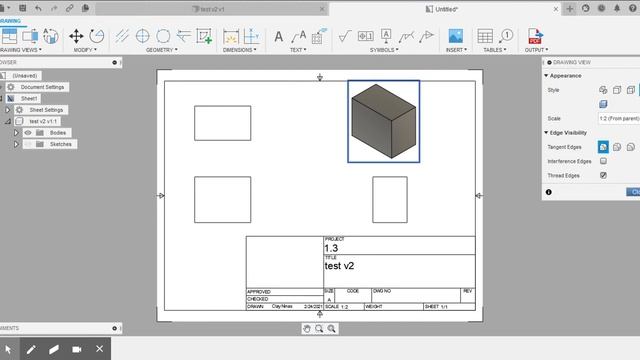Open the Help question mark icon
The width and height of the screenshot is (640, 360).
633,8
